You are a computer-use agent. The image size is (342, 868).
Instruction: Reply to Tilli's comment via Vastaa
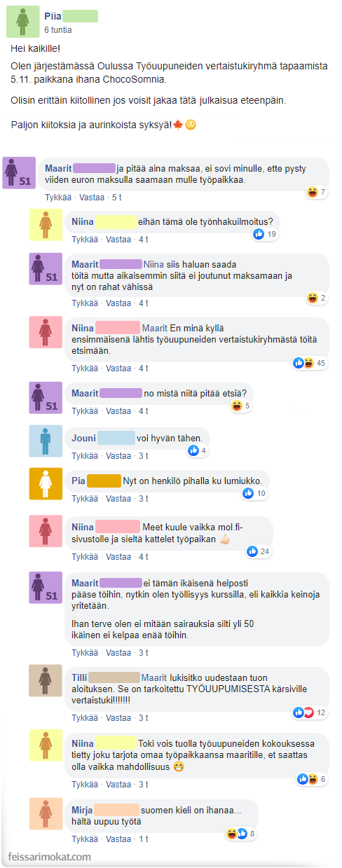118,718
